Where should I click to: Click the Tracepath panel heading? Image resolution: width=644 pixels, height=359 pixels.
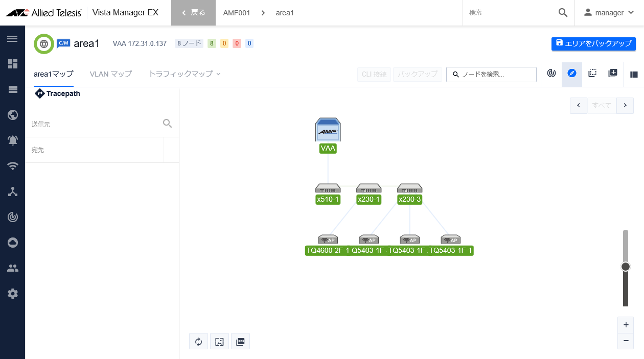point(57,93)
